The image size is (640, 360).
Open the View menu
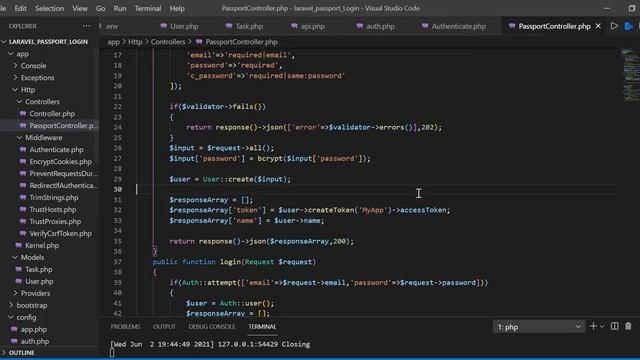80,8
